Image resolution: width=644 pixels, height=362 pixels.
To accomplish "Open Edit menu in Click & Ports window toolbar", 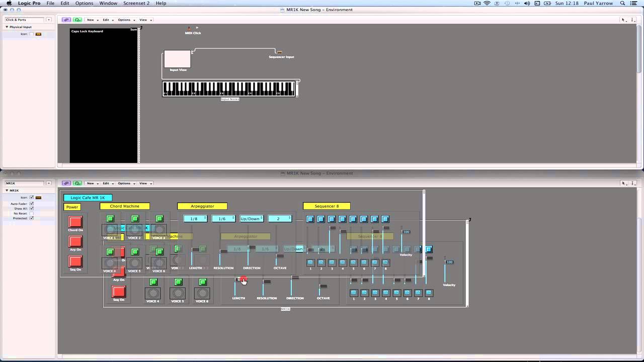I will [x=108, y=20].
